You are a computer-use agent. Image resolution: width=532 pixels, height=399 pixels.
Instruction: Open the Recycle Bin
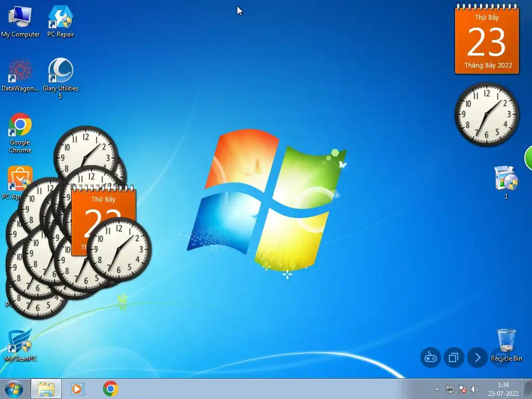pyautogui.click(x=506, y=345)
